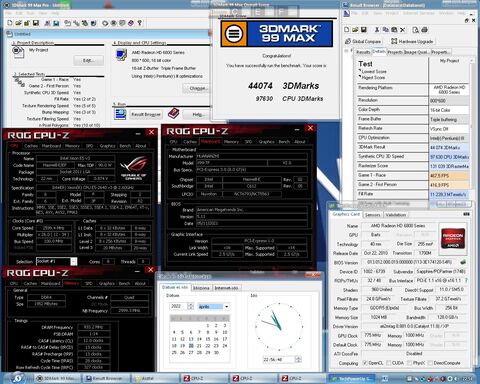The height and width of the screenshot is (384, 480).
Task: Toggle the DirectCompute checkbox
Action: pyautogui.click(x=430, y=363)
